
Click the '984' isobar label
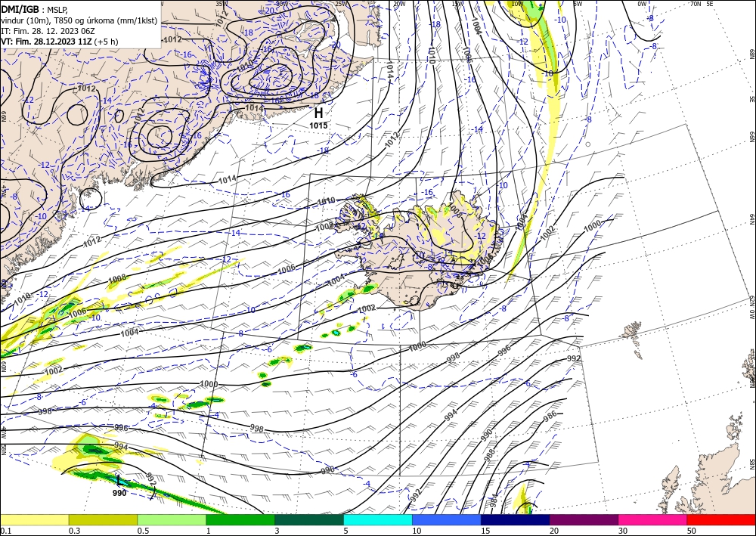tap(494, 501)
